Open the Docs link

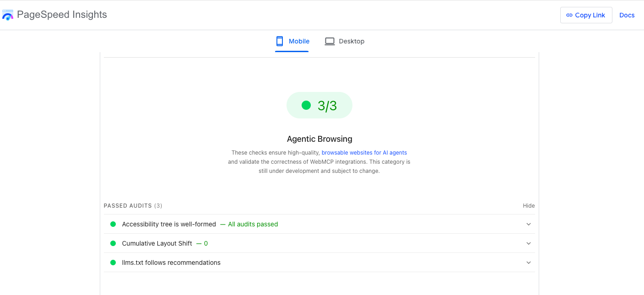(627, 15)
